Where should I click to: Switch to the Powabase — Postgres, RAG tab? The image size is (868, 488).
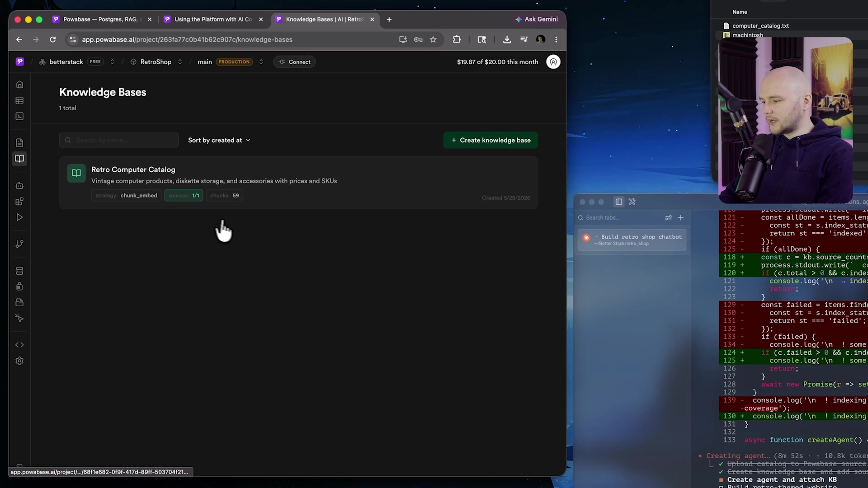coord(103,19)
